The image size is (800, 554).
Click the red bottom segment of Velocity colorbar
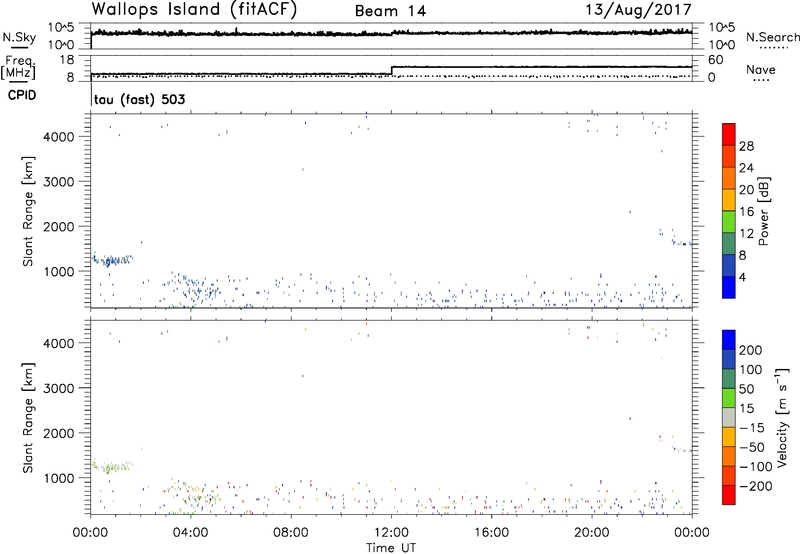[729, 495]
